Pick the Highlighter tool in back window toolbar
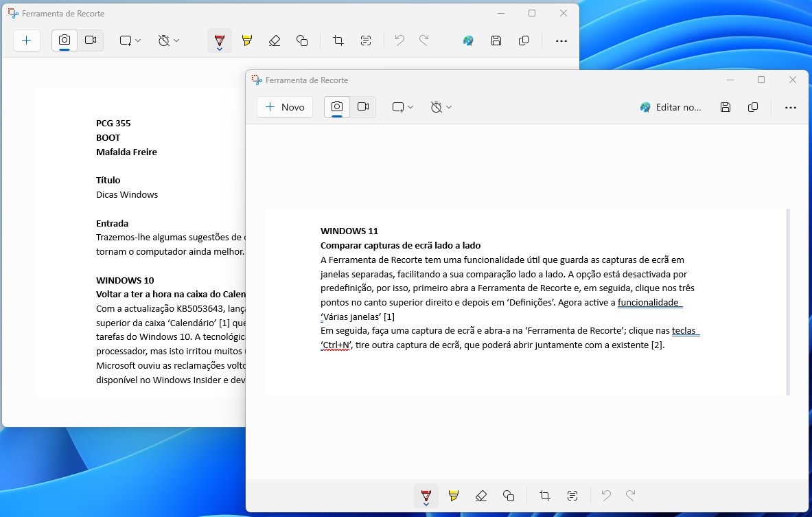Image resolution: width=812 pixels, height=517 pixels. click(247, 41)
